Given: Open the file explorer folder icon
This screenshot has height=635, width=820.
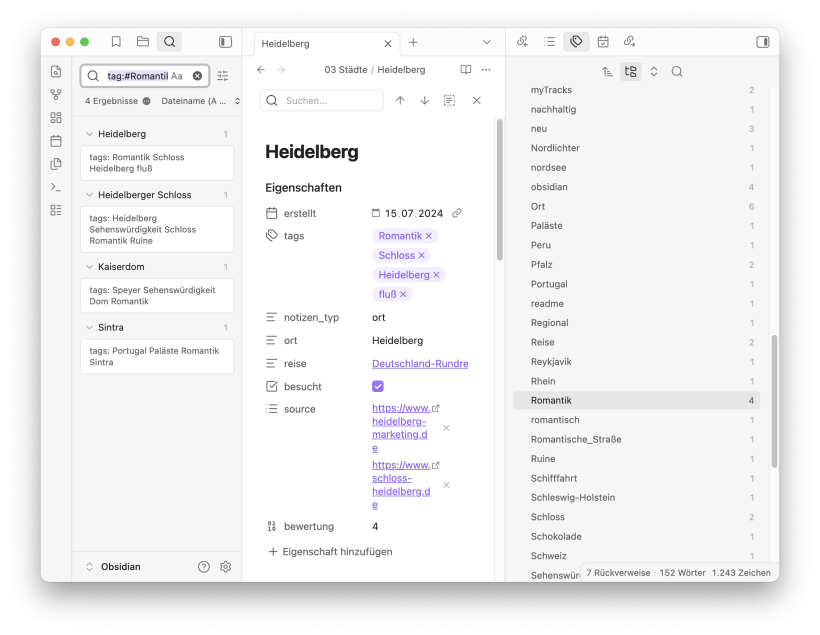Looking at the screenshot, I should coord(143,42).
